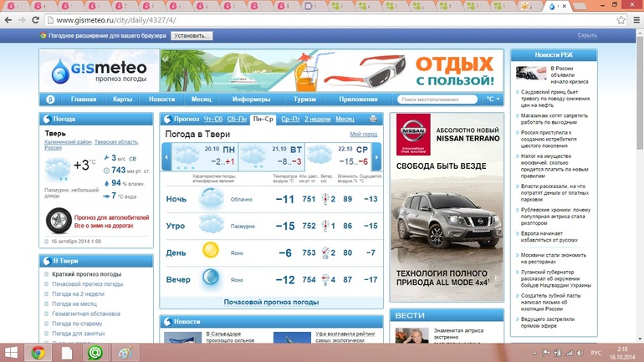Open network status in system tray

pyautogui.click(x=569, y=353)
